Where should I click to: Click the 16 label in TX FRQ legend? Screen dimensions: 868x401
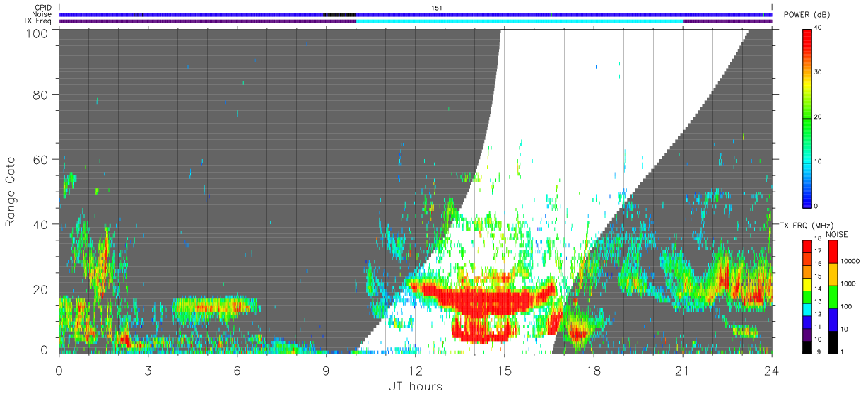(x=819, y=263)
